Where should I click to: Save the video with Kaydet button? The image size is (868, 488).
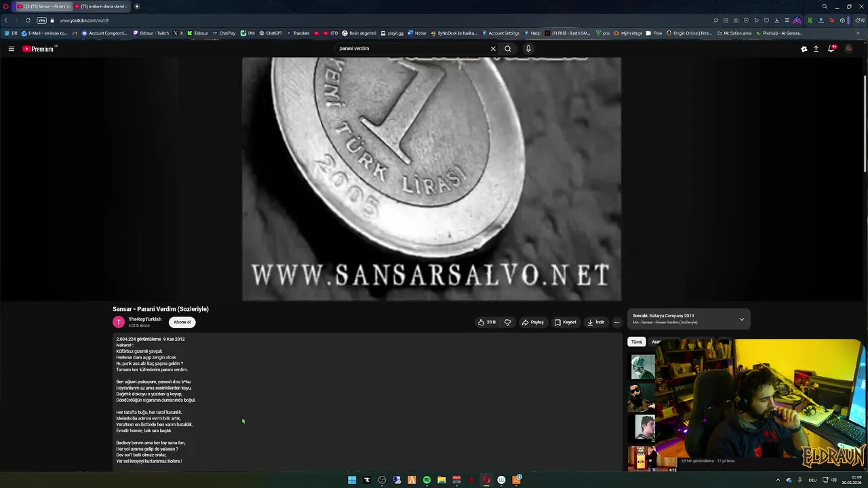click(566, 323)
